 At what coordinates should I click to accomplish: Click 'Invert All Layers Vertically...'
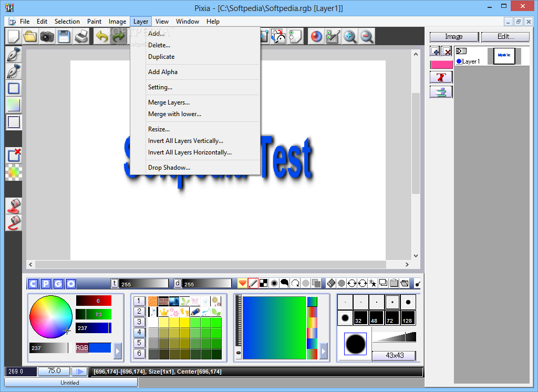tap(185, 141)
